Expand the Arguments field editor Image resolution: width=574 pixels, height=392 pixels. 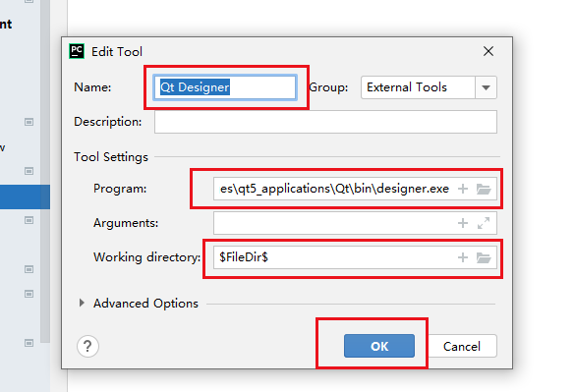[484, 223]
